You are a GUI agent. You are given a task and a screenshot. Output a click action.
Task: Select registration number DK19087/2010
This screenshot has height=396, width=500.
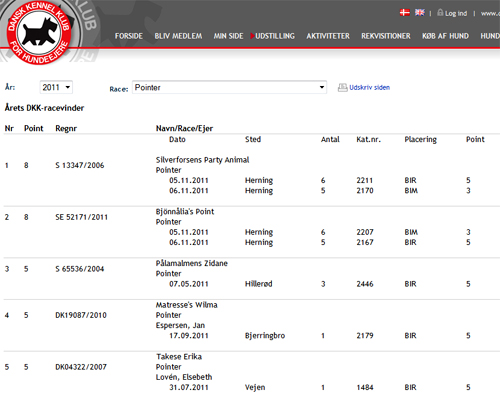click(x=81, y=315)
